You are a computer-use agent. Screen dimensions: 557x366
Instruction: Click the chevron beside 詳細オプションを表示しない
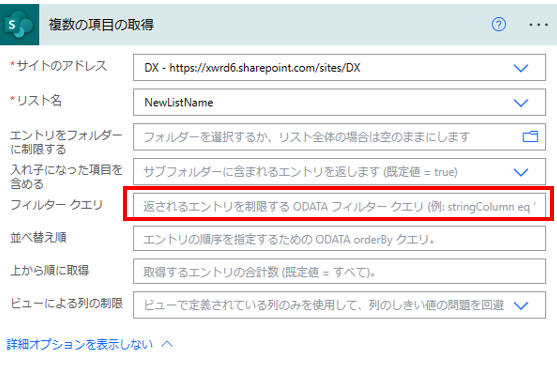tap(167, 344)
